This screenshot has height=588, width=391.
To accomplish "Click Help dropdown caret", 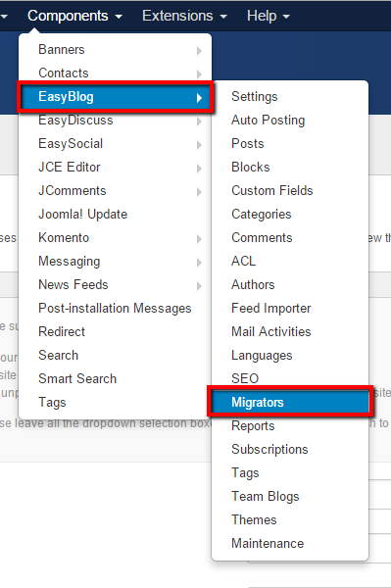I will [286, 17].
